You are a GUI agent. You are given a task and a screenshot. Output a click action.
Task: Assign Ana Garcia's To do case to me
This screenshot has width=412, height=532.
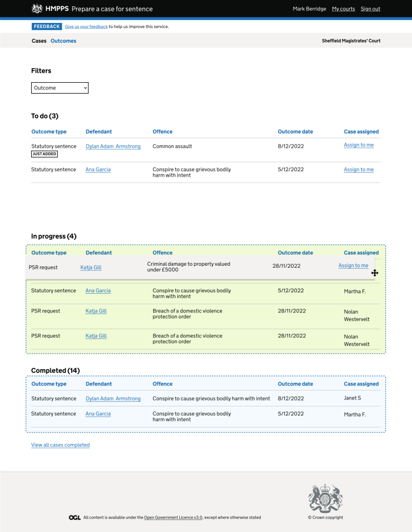pos(358,170)
